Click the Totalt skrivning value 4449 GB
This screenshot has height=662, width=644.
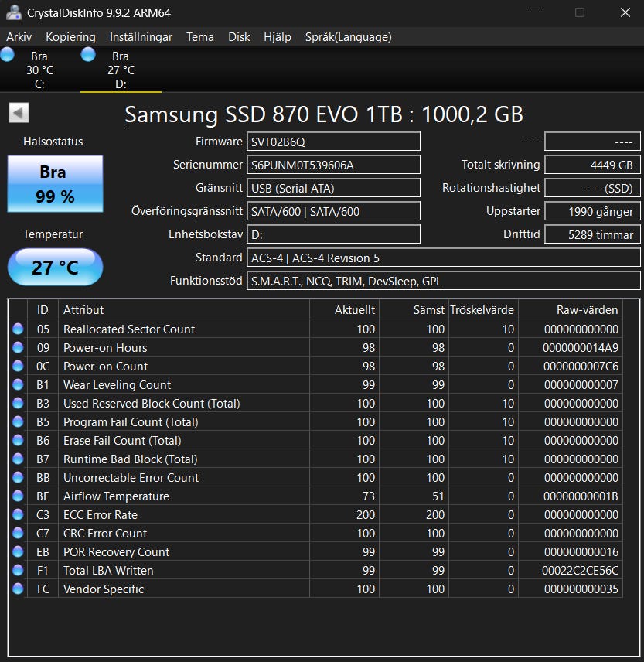tap(592, 165)
